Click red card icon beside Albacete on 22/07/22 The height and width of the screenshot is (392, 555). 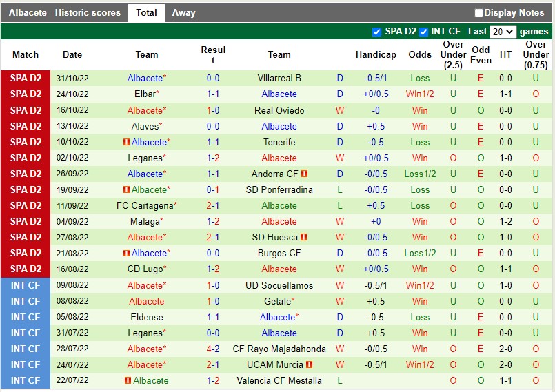pos(128,380)
